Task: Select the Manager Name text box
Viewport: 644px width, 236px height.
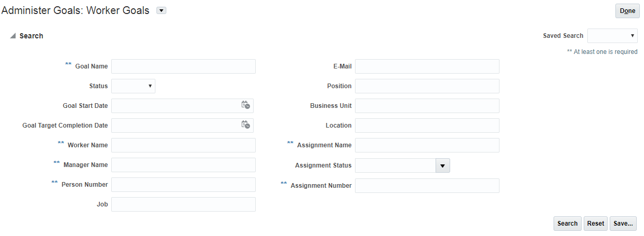Action: click(183, 165)
